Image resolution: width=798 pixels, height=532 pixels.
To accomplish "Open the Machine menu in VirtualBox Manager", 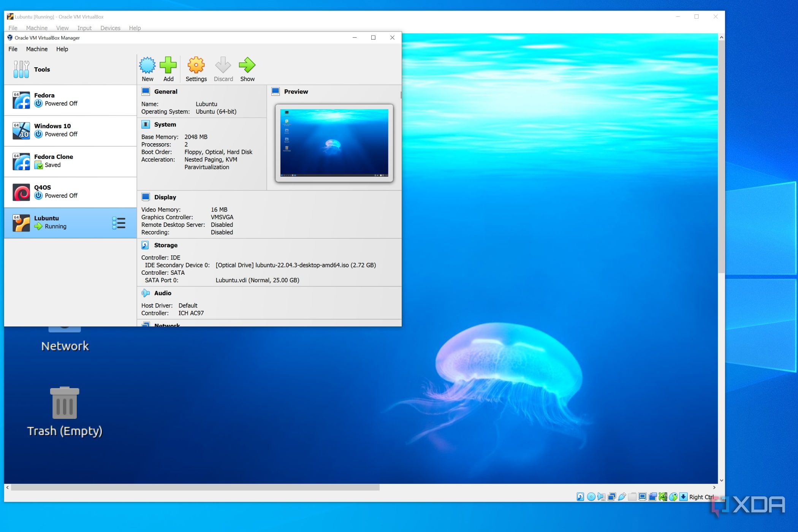I will (x=36, y=49).
